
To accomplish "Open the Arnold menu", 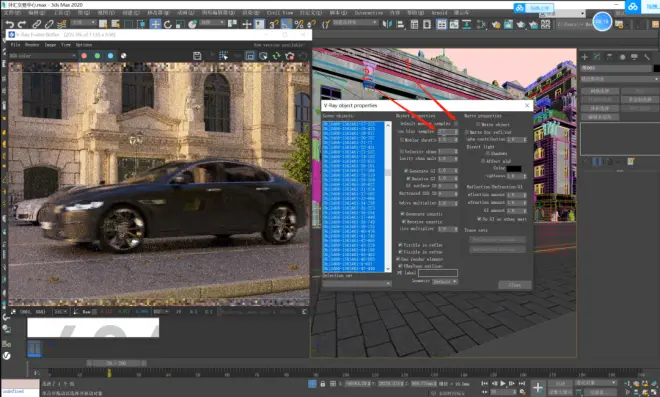I will pos(439,13).
